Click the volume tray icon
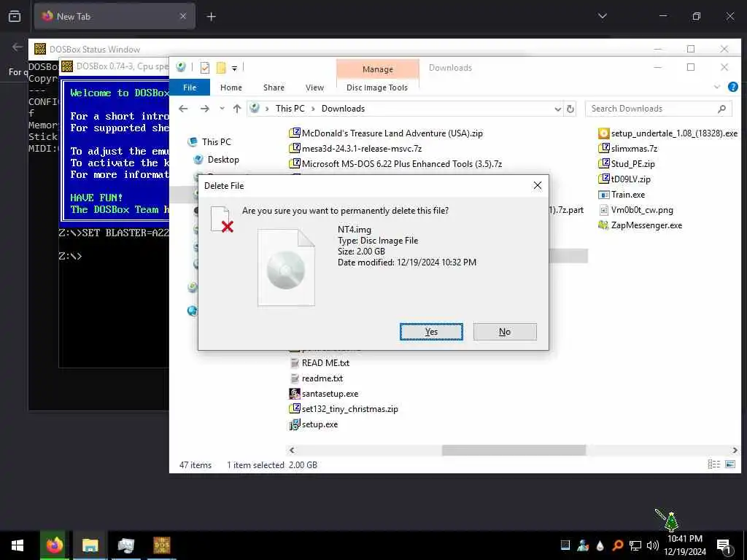The width and height of the screenshot is (747, 560). [653, 545]
